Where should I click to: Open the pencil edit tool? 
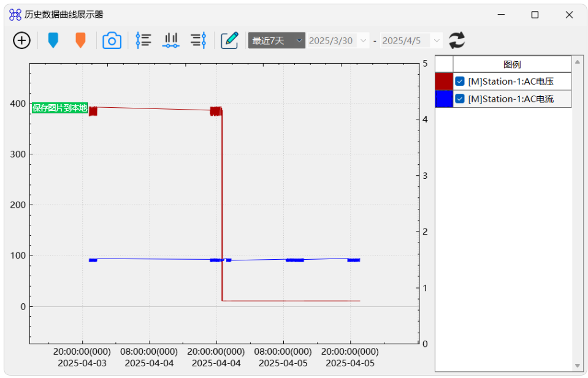pyautogui.click(x=229, y=40)
